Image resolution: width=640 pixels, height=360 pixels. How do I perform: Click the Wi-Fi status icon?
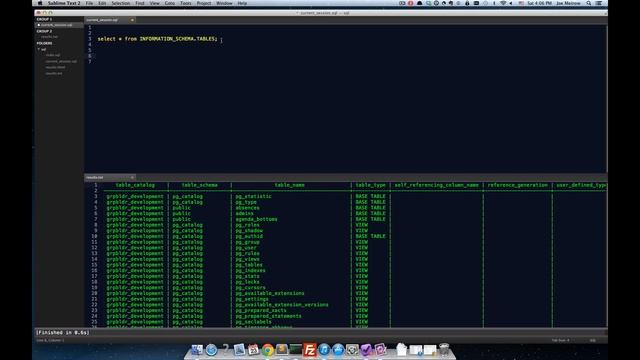tap(503, 3)
